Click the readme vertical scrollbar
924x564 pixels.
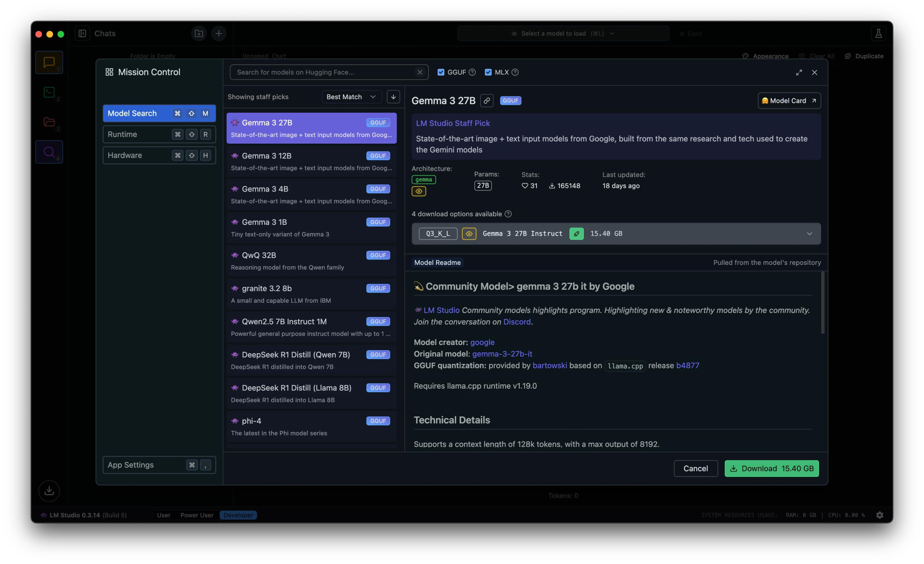pyautogui.click(x=822, y=302)
